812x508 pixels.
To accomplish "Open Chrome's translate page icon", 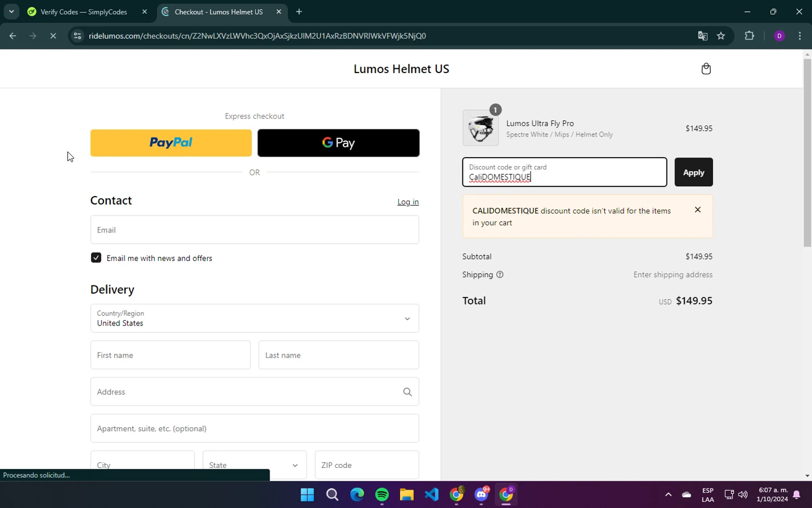I will pos(703,36).
